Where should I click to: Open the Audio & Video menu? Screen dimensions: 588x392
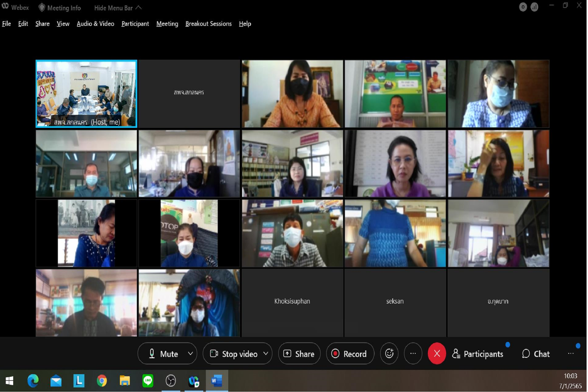pyautogui.click(x=95, y=24)
